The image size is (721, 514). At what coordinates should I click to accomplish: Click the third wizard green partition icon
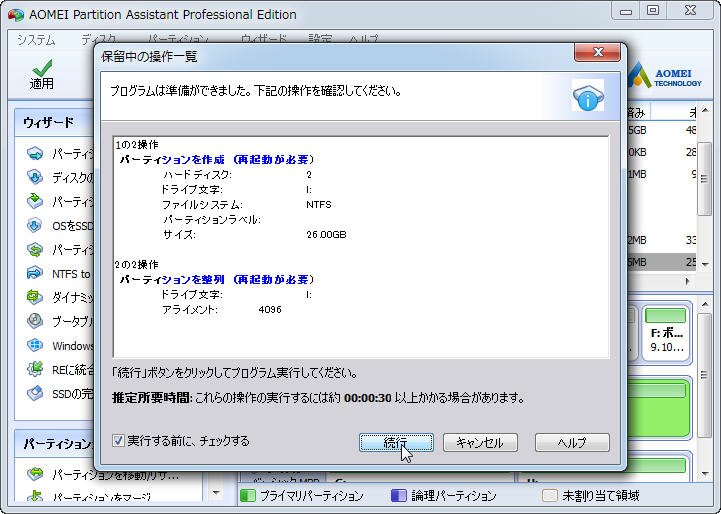click(x=35, y=201)
